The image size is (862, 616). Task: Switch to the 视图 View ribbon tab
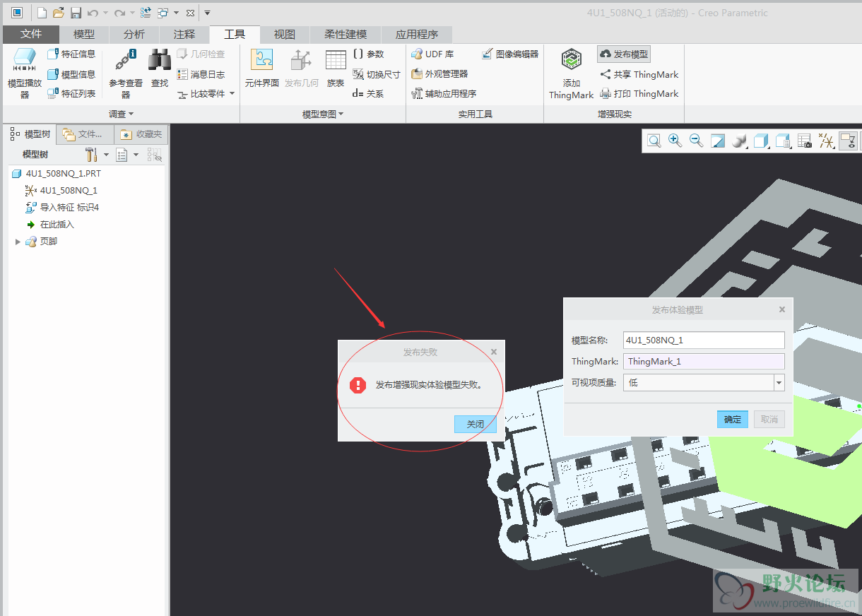285,34
